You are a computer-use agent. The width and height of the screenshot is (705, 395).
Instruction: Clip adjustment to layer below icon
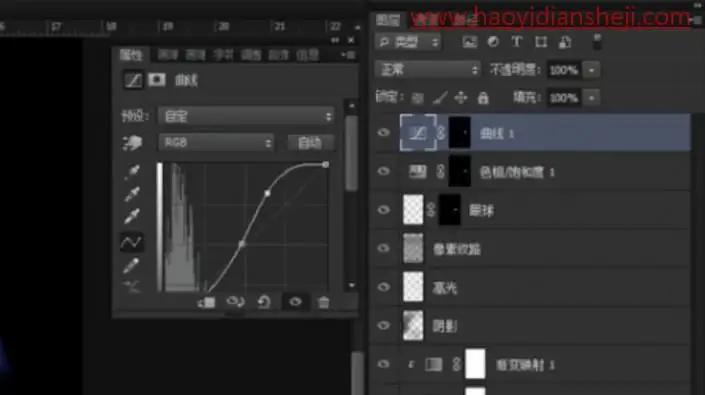(207, 302)
